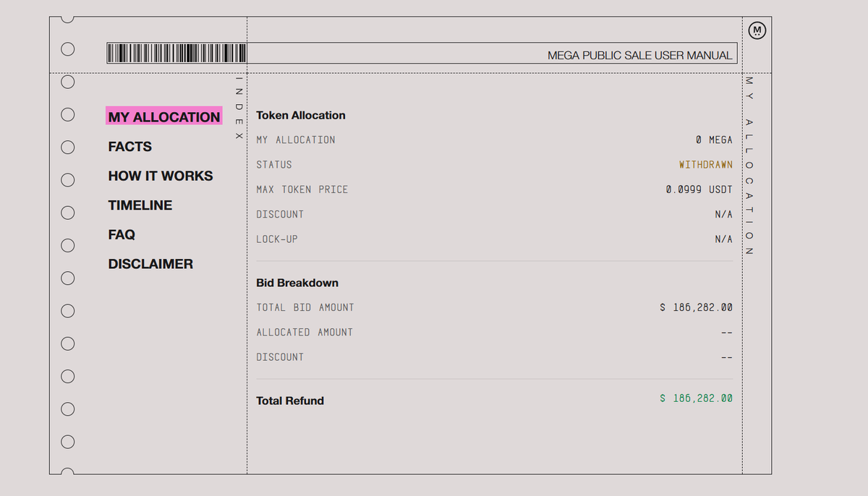View the DISCLAIMER section
Viewport: 868px width, 496px height.
(150, 264)
